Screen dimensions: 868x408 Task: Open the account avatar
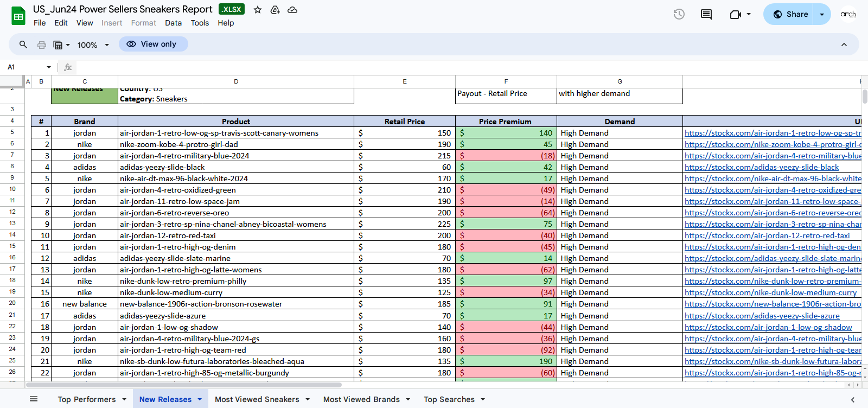point(848,14)
